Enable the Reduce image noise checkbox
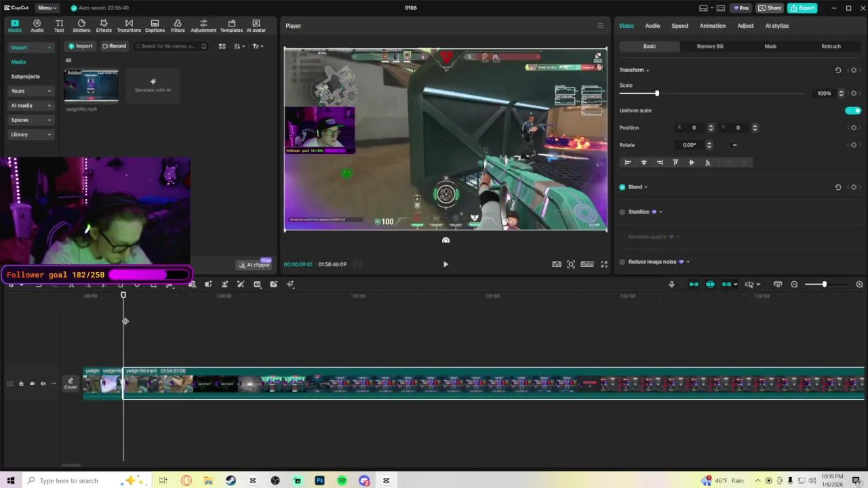Viewport: 868px width, 488px height. tap(623, 262)
